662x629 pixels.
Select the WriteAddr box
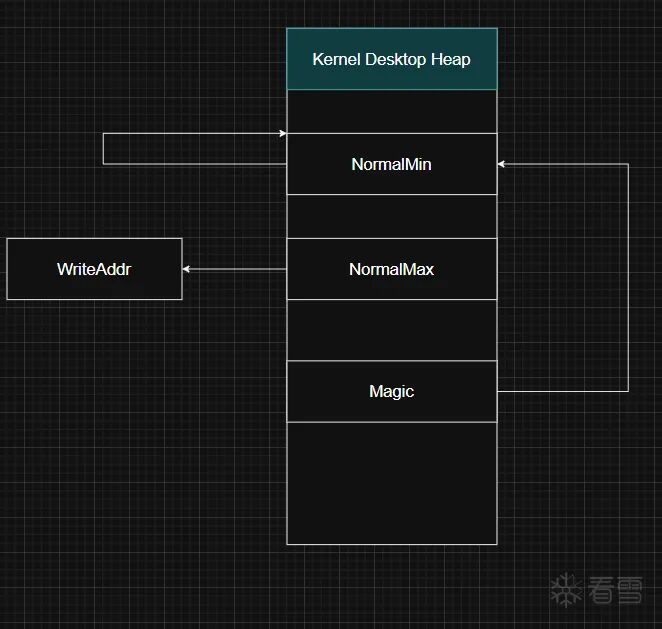tap(95, 269)
